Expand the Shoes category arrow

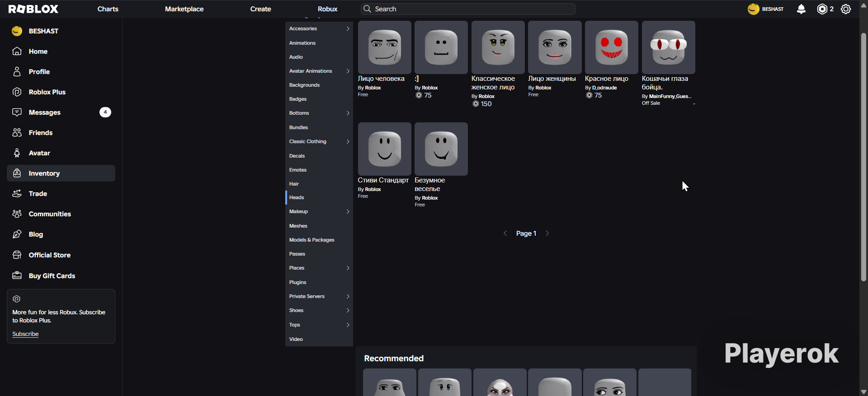click(x=348, y=310)
